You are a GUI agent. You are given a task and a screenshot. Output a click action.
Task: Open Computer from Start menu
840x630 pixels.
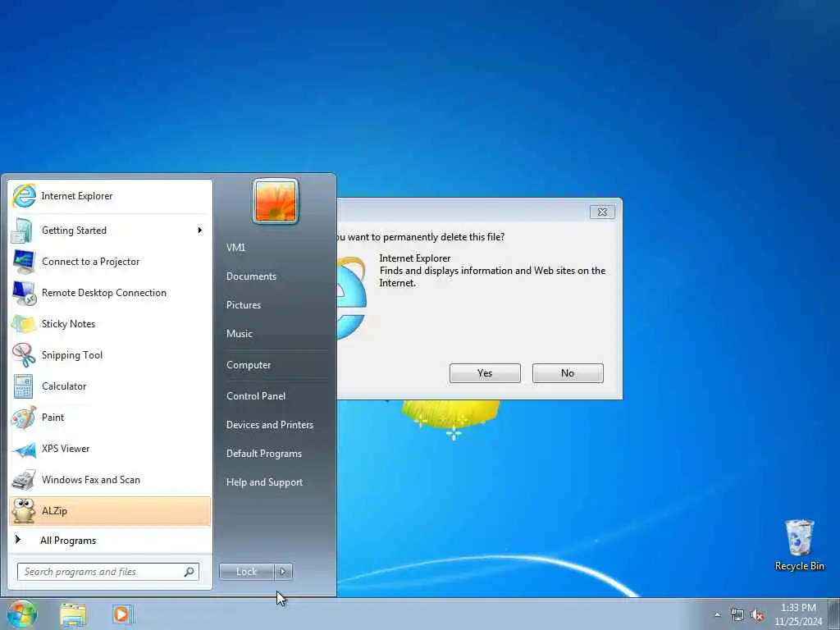point(249,365)
